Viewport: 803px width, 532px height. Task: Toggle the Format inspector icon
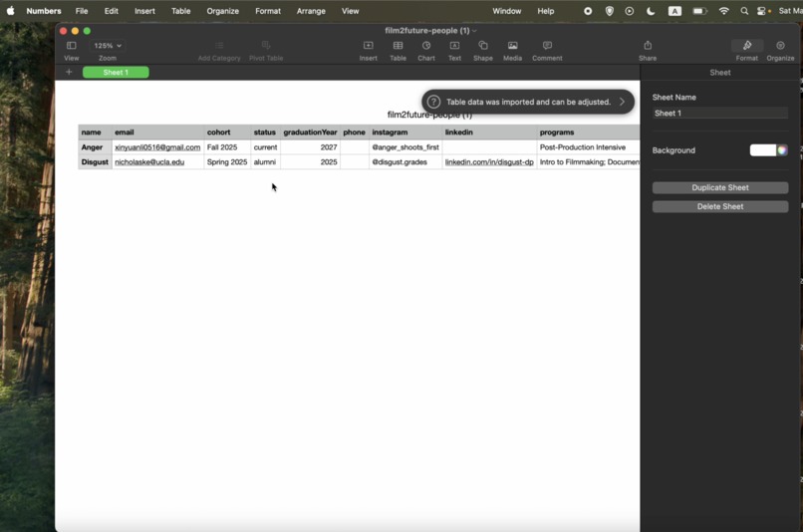tap(747, 46)
